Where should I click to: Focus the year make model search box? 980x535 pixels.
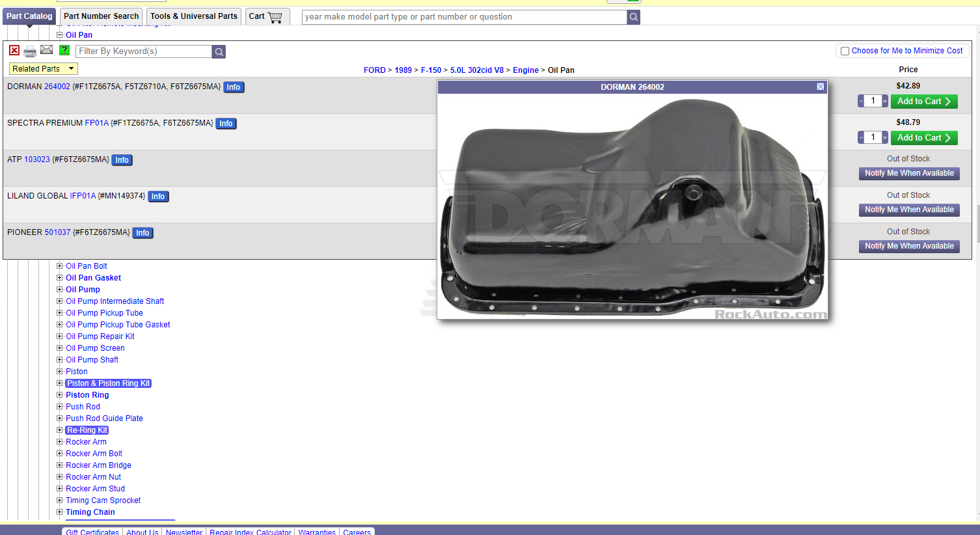click(465, 17)
